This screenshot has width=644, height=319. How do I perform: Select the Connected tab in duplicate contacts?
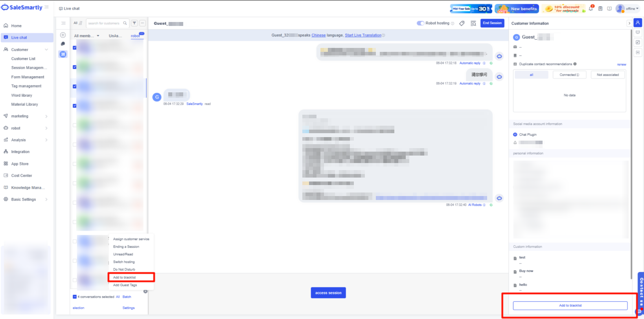569,75
